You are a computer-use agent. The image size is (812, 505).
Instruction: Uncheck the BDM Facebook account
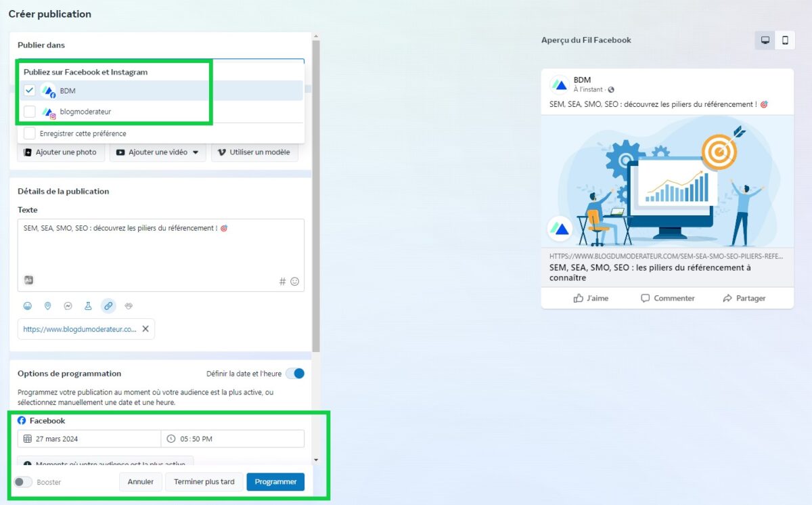tap(29, 90)
